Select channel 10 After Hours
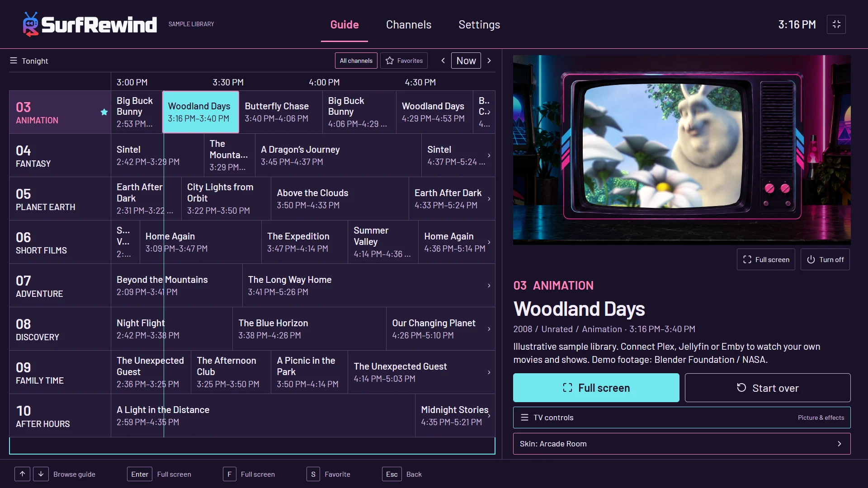This screenshot has height=488, width=868. (x=60, y=416)
